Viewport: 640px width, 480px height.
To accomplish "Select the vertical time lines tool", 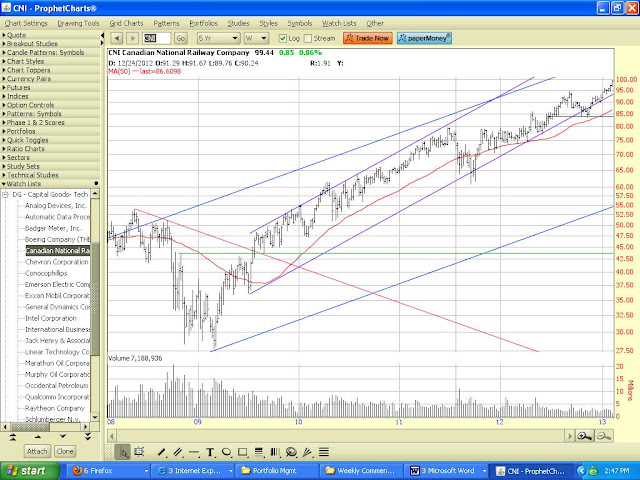I will pyautogui.click(x=275, y=452).
